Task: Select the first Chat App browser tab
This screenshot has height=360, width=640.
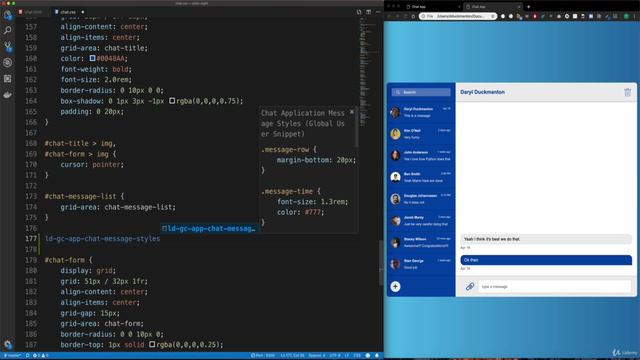Action: 433,7
